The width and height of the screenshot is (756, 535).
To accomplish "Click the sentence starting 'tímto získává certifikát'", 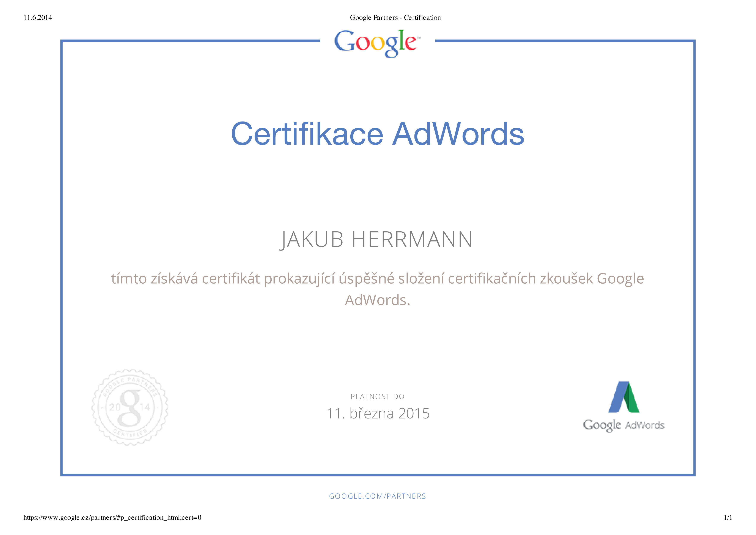I will pyautogui.click(x=377, y=289).
